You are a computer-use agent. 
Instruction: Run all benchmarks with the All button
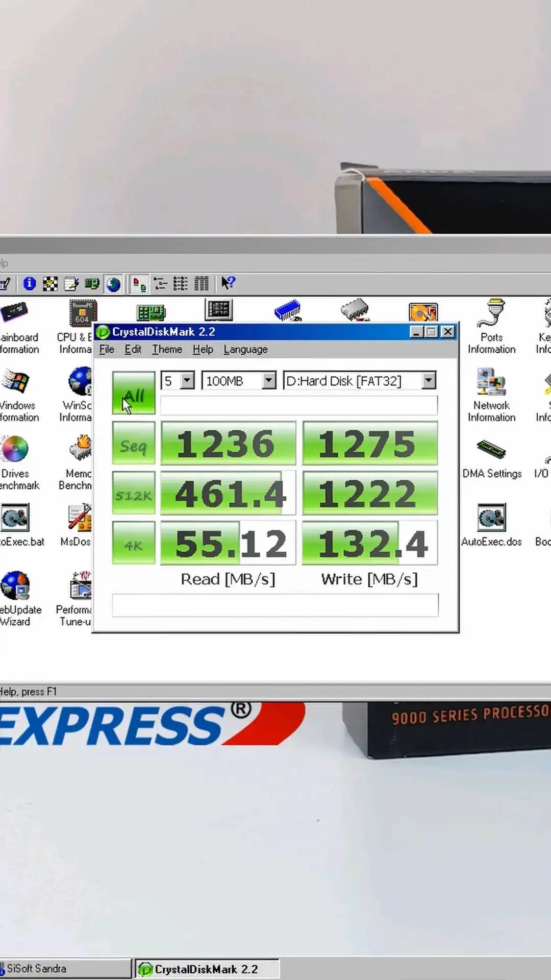(134, 393)
